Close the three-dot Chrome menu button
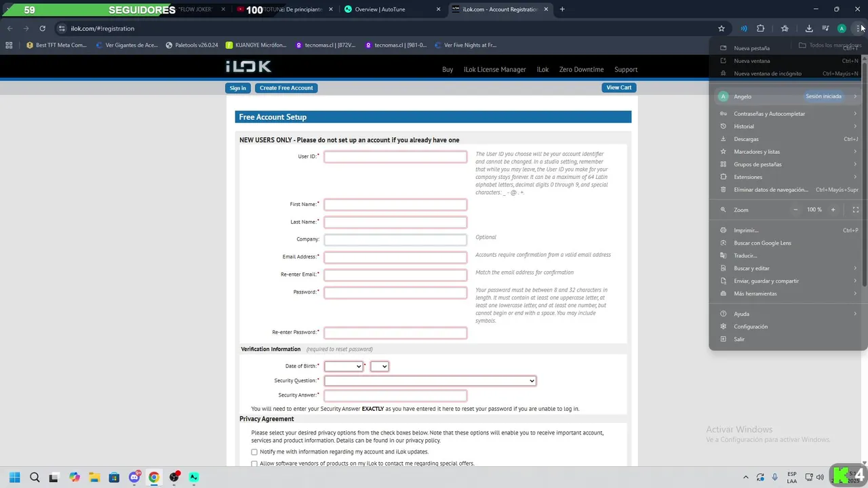 859,28
